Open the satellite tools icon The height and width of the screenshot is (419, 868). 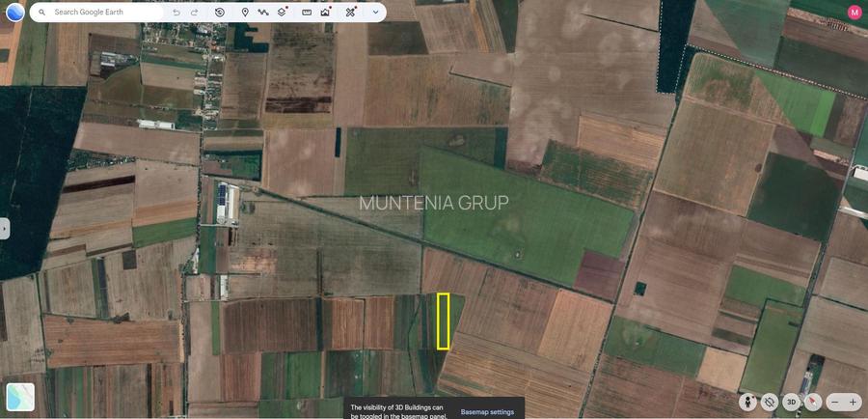pyautogui.click(x=350, y=13)
